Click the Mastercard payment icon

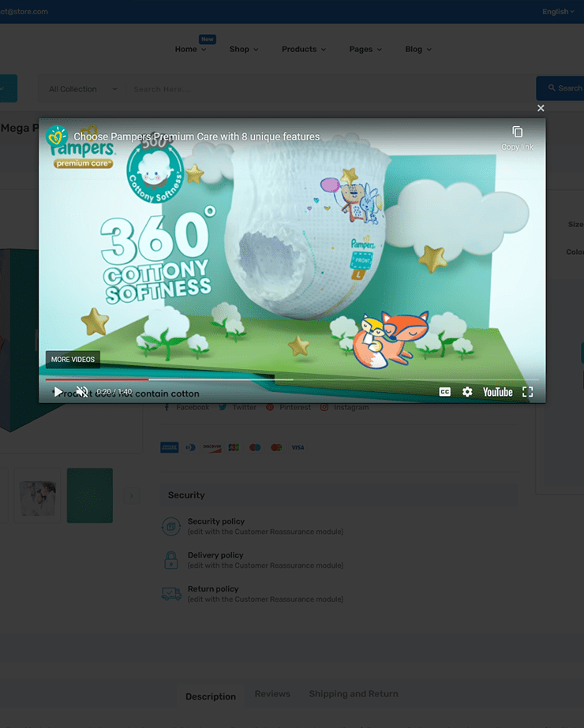click(276, 447)
